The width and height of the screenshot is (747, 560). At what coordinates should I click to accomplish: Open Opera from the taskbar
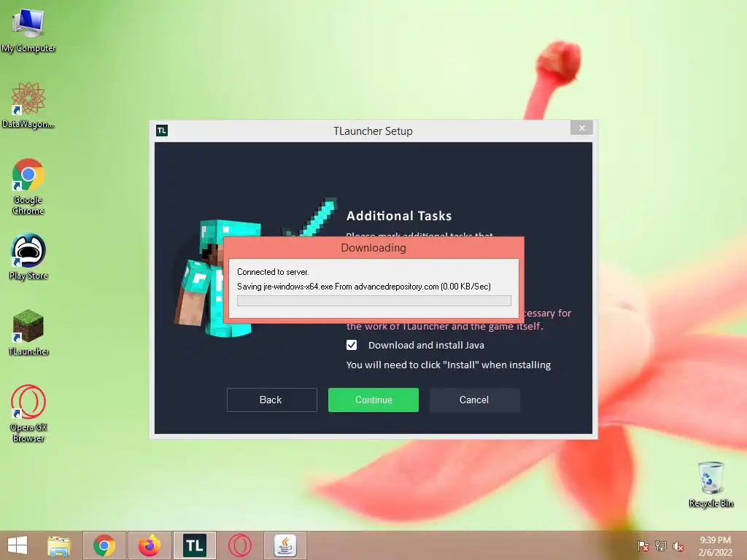click(x=239, y=545)
